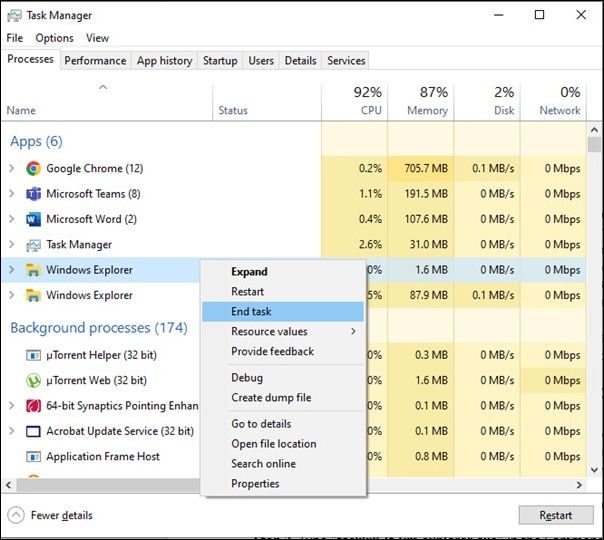Viewport: 604px width, 540px height.
Task: Expand the Microsoft Teams process group
Action: [11, 194]
